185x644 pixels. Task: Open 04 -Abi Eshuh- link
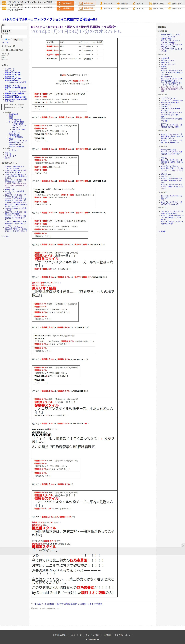[167, 77]
